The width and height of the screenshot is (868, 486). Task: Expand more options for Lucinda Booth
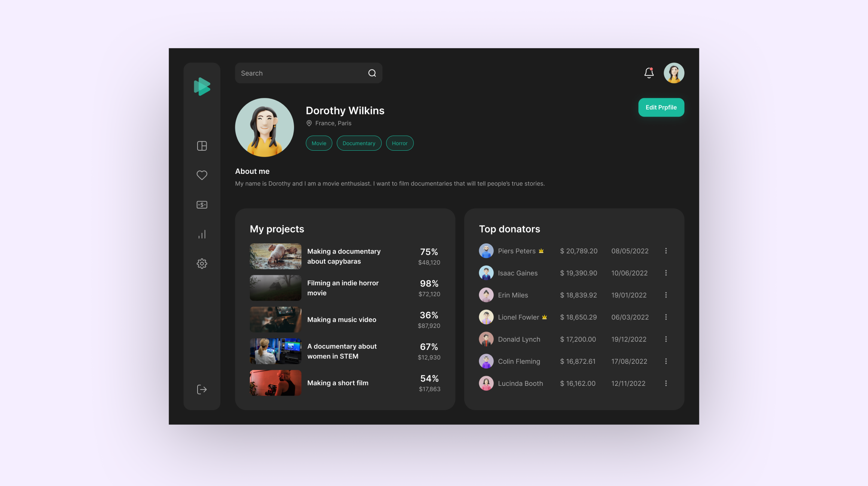tap(666, 383)
